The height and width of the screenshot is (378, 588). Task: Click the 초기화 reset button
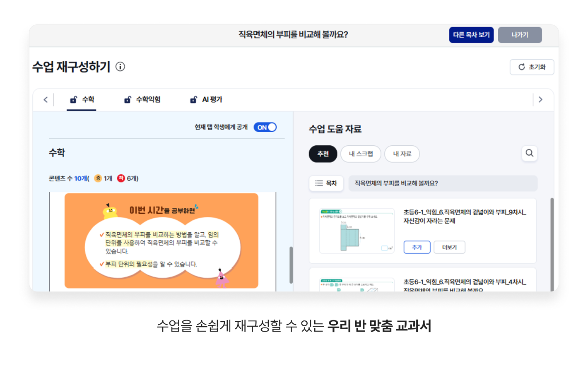[532, 67]
